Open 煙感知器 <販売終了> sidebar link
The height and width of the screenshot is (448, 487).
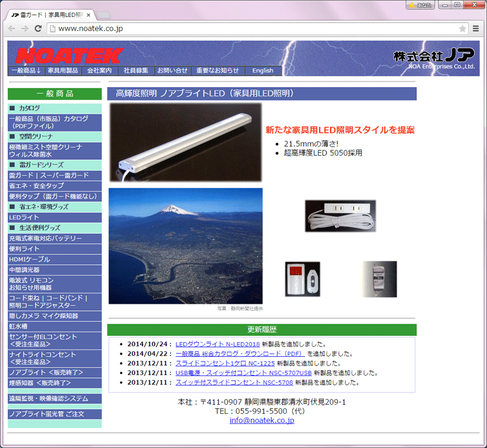tap(55, 383)
